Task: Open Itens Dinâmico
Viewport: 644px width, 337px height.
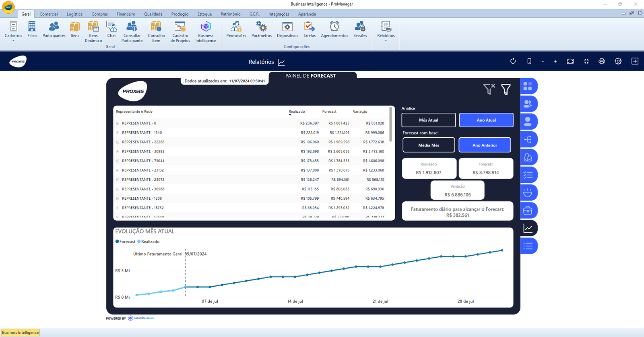Action: (93, 32)
